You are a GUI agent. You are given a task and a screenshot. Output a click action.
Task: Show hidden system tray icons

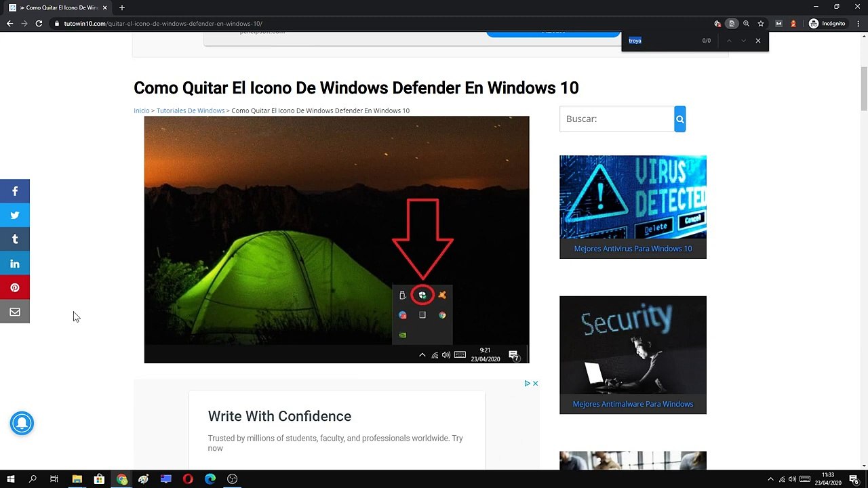[x=770, y=479]
